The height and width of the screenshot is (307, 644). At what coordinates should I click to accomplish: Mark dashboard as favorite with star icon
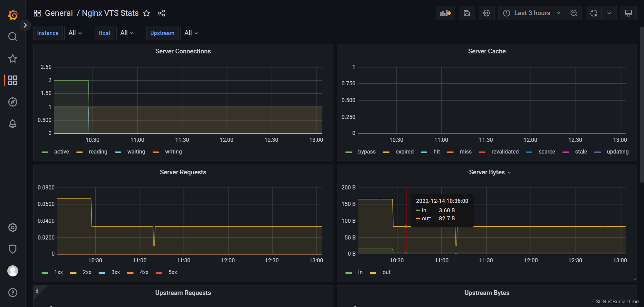coord(147,13)
